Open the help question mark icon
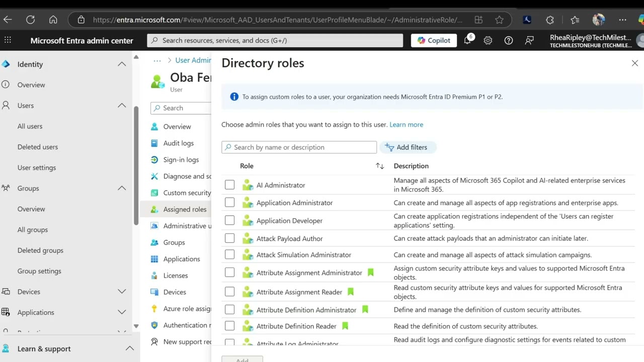This screenshot has height=362, width=644. tap(509, 40)
